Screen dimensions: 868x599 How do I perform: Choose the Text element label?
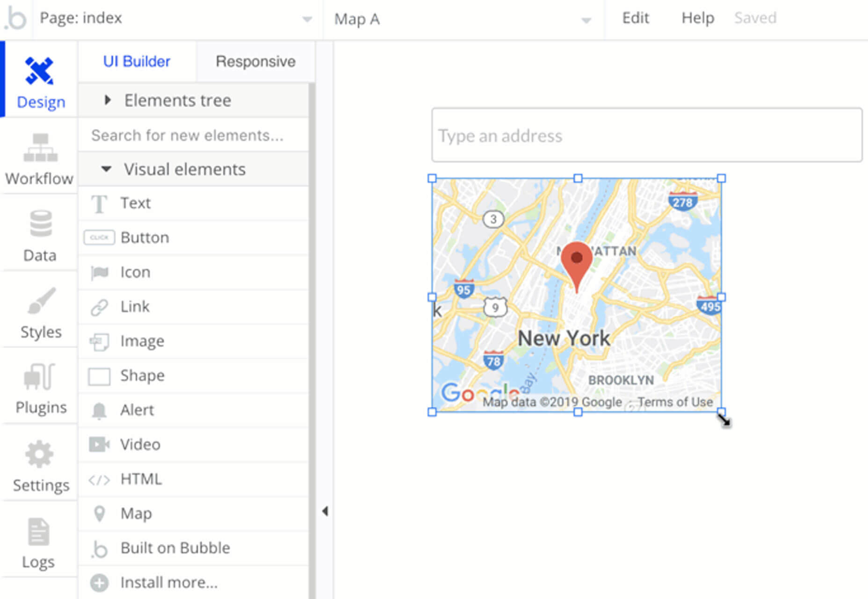136,203
